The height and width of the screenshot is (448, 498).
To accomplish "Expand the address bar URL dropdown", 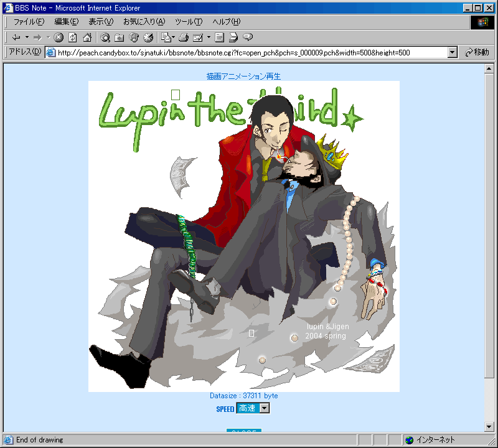I will (x=453, y=52).
